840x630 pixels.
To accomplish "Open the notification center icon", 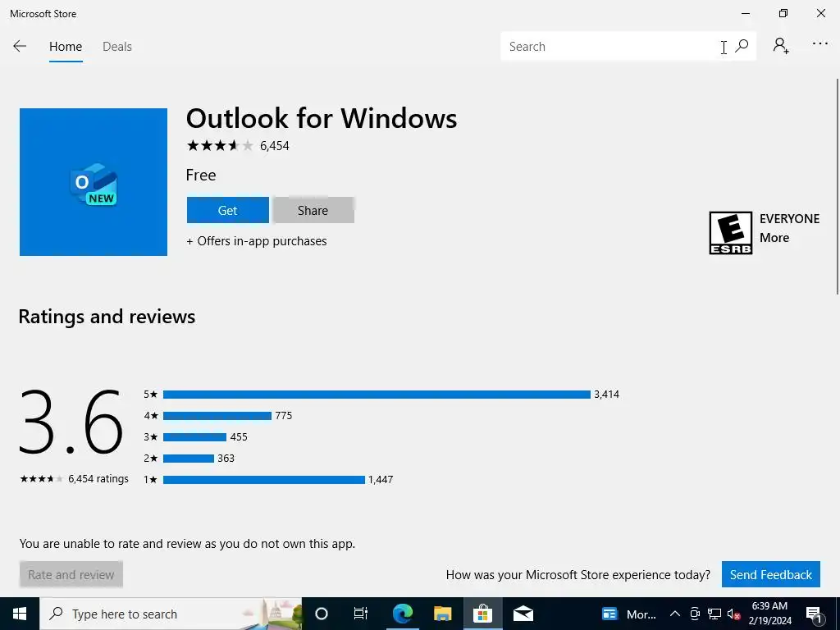I will pyautogui.click(x=814, y=614).
